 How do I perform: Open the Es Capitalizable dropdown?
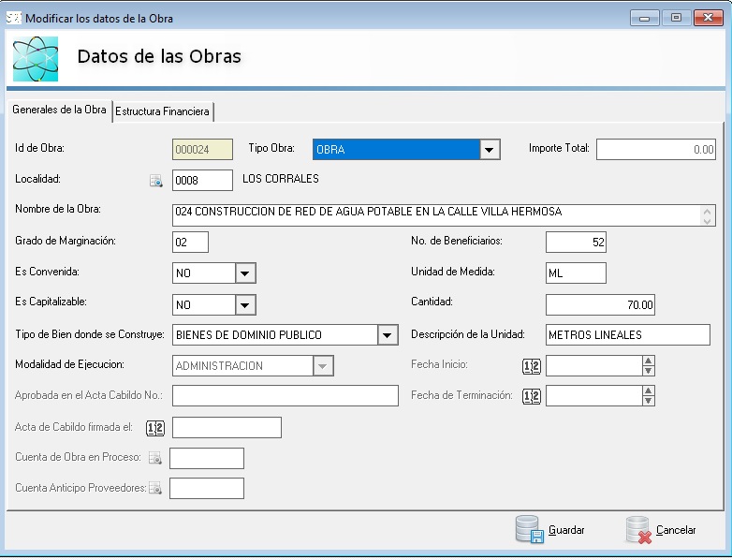coord(245,305)
